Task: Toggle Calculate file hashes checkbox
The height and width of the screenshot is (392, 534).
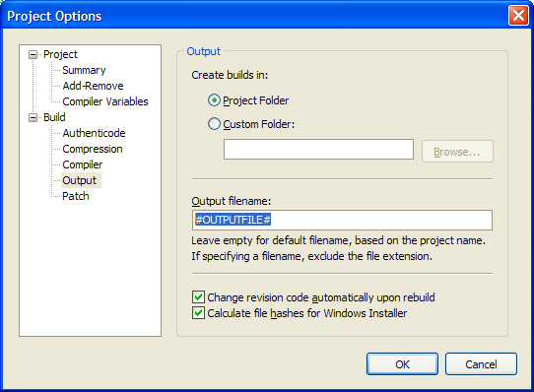Action: pos(198,313)
